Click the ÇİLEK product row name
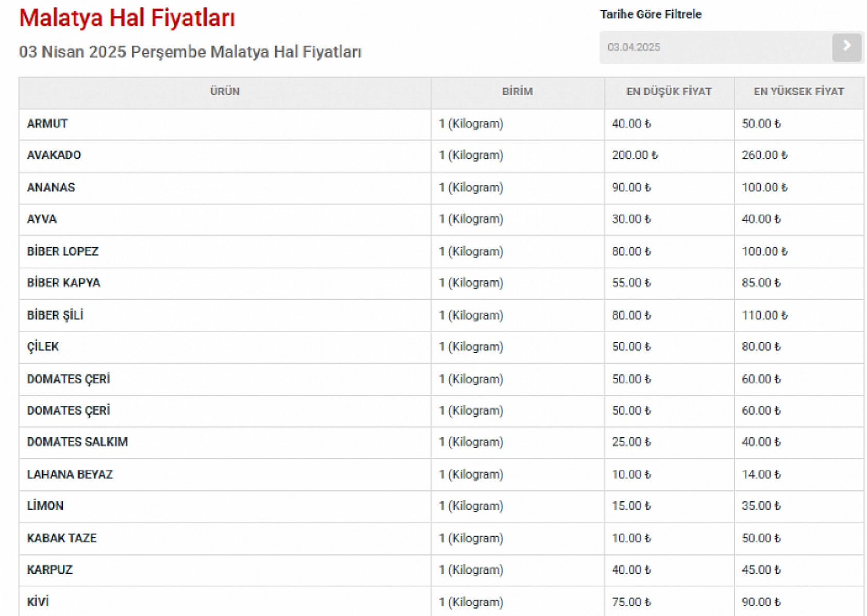 pyautogui.click(x=43, y=347)
